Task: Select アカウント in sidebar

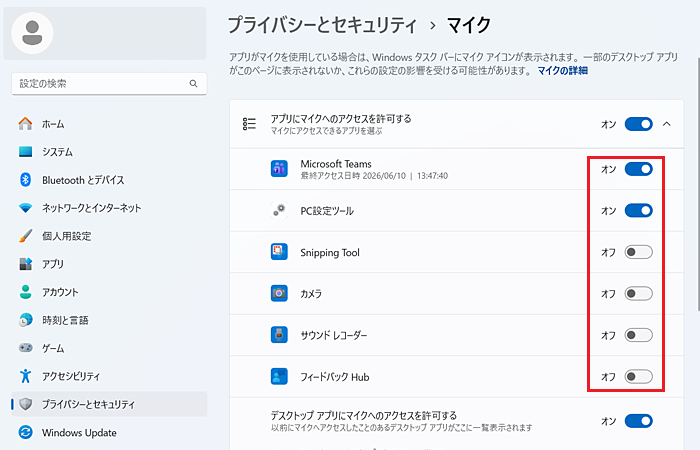Action: [x=109, y=292]
